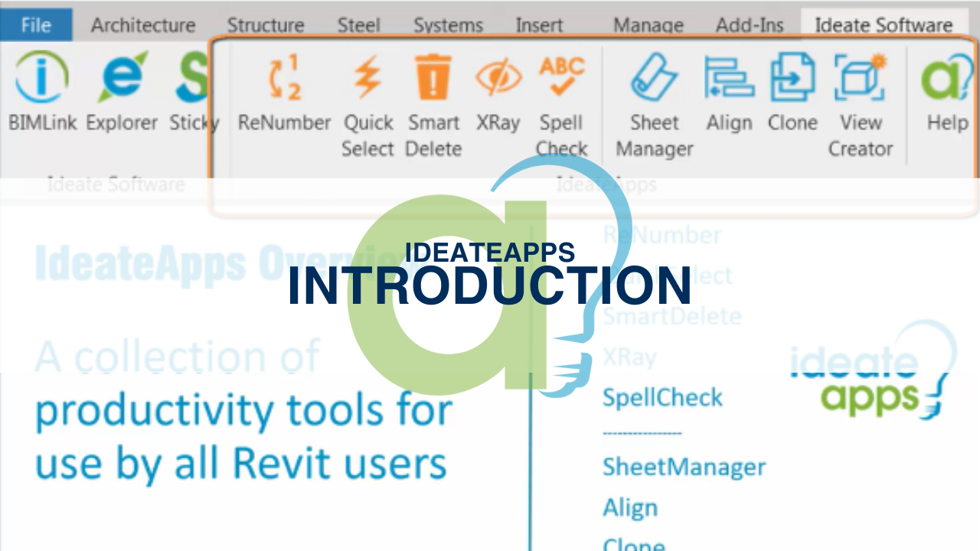Select the Align tool
Image resolution: width=980 pixels, height=551 pixels.
click(x=729, y=94)
